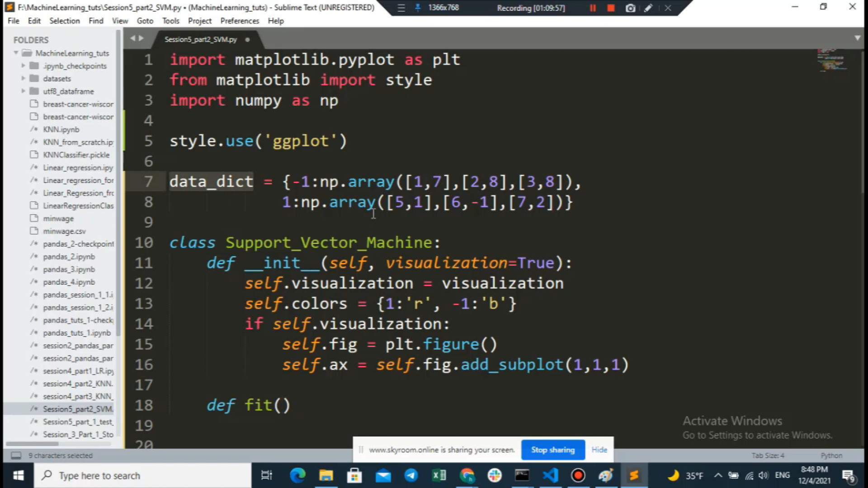Click the Type here to search field
The width and height of the screenshot is (868, 488).
[x=136, y=475]
